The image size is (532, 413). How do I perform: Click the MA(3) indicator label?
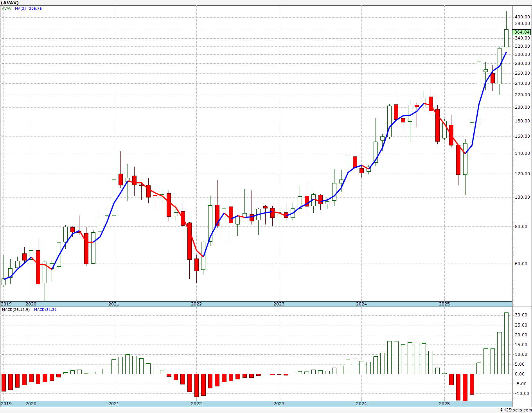20,8
